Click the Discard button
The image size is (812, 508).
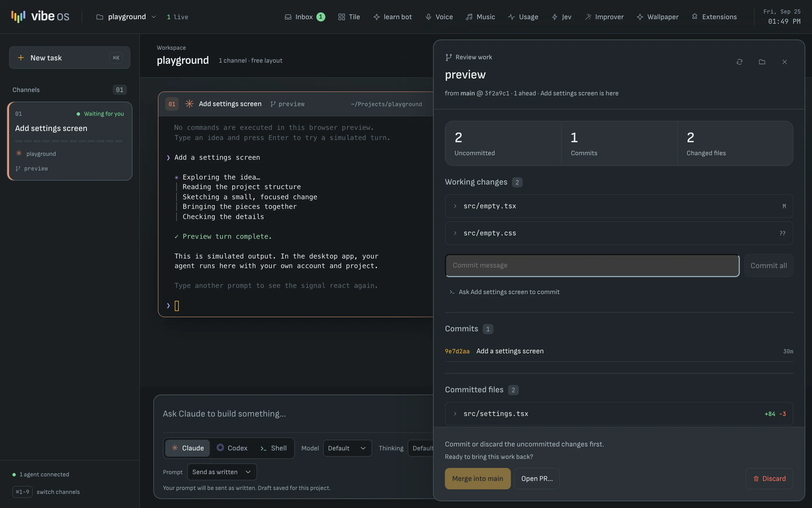[769, 478]
